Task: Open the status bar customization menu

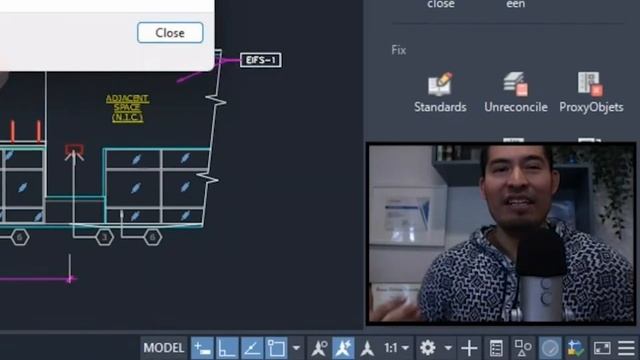Action: [x=627, y=348]
